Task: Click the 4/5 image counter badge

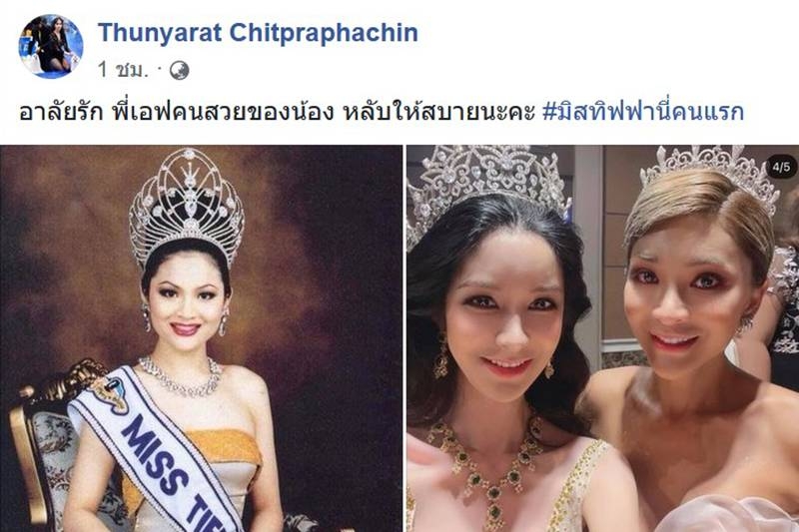Action: (781, 167)
